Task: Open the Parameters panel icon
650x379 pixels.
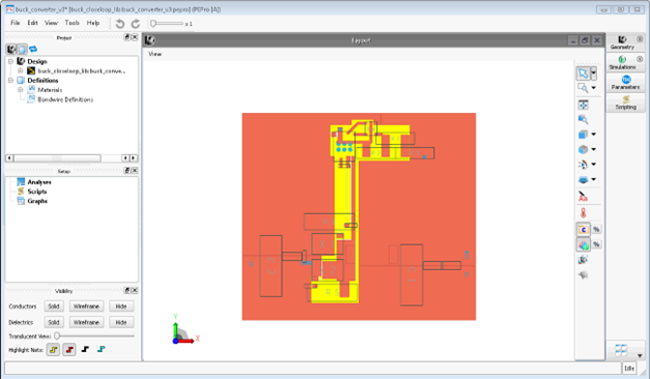Action: pyautogui.click(x=626, y=83)
